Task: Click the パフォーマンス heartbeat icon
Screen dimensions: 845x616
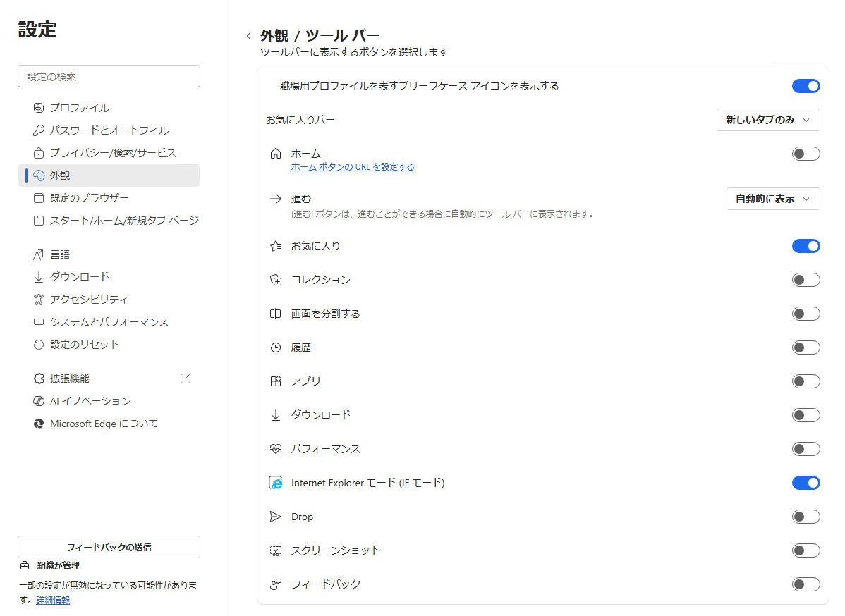Action: tap(276, 449)
